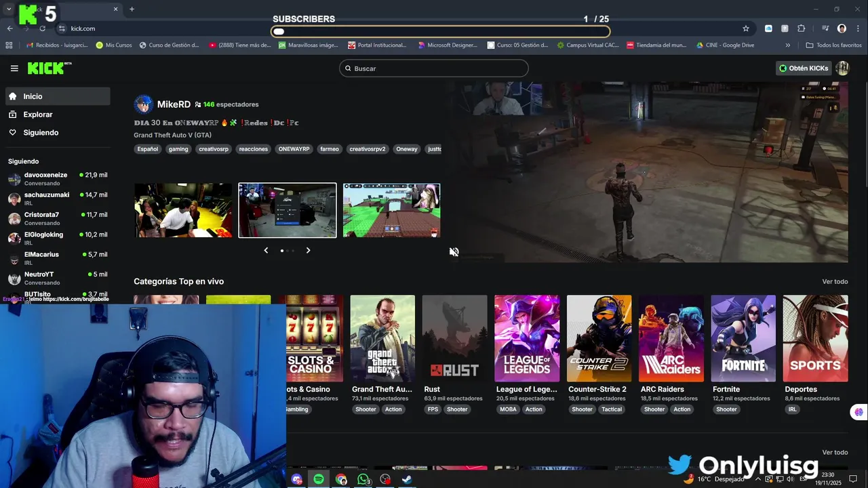Screen dimensions: 868x488
Task: Open the ARC Raiders category card
Action: [671, 339]
